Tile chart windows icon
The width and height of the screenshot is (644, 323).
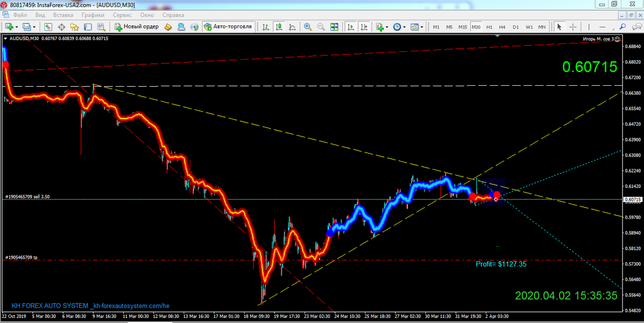coord(334,26)
